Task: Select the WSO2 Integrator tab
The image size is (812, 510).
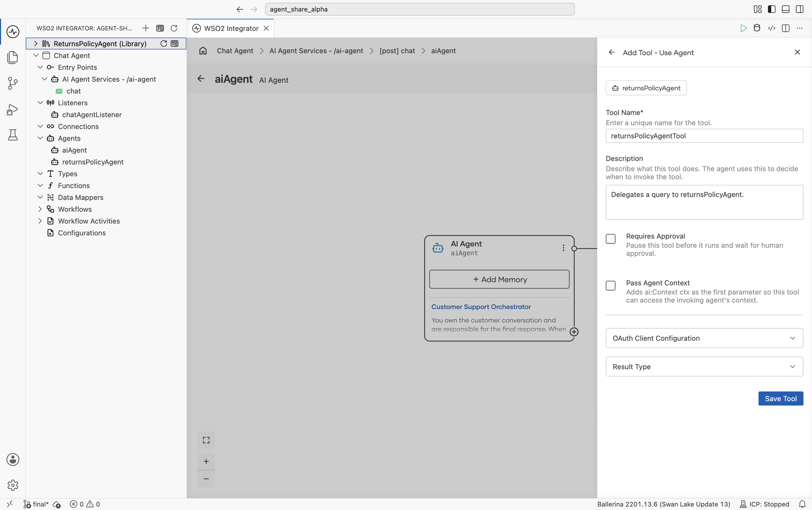Action: coord(231,28)
